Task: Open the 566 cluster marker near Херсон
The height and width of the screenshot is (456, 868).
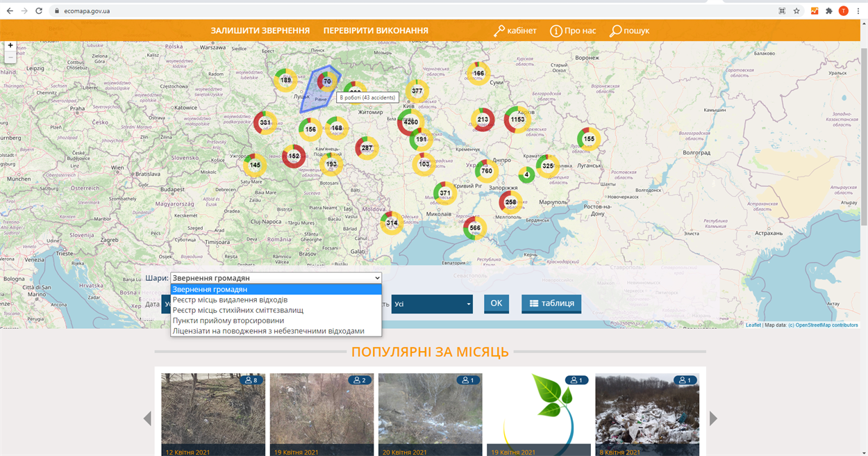Action: pyautogui.click(x=475, y=228)
